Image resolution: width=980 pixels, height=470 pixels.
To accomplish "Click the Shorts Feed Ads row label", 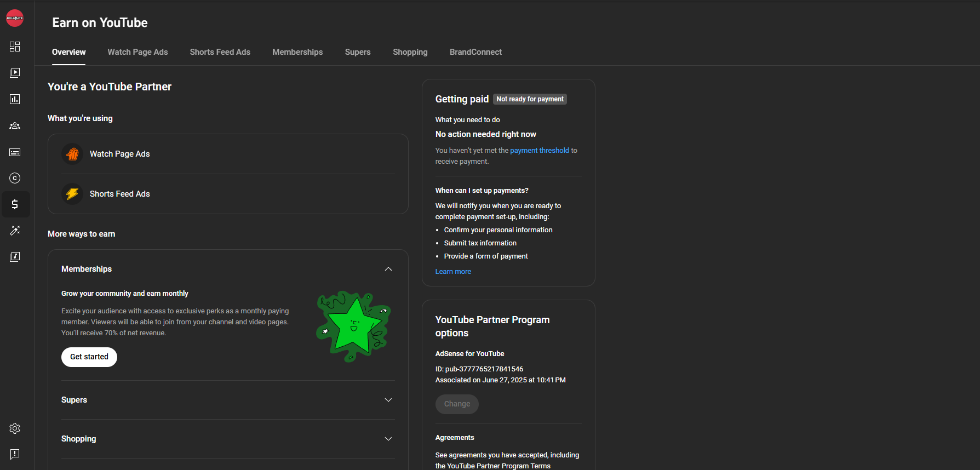I will point(120,194).
